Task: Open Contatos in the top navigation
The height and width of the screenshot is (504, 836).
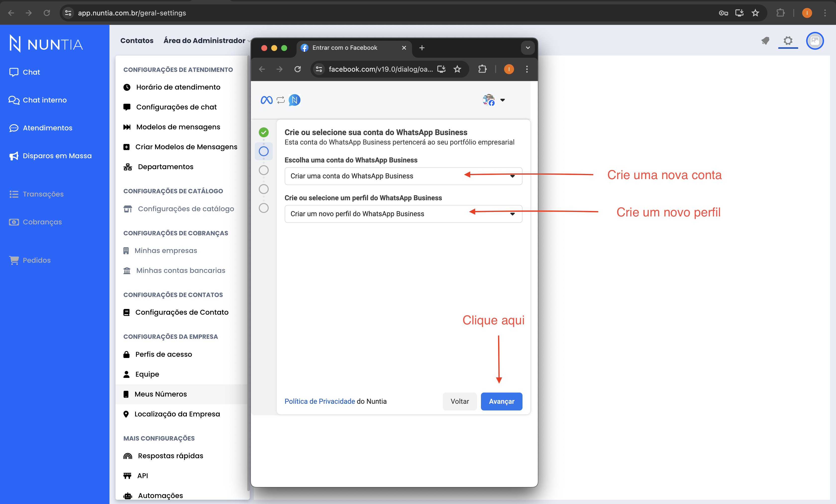Action: click(137, 40)
